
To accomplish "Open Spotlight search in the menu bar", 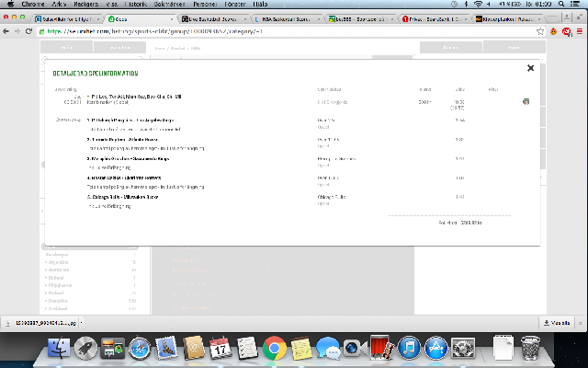I will [x=561, y=4].
